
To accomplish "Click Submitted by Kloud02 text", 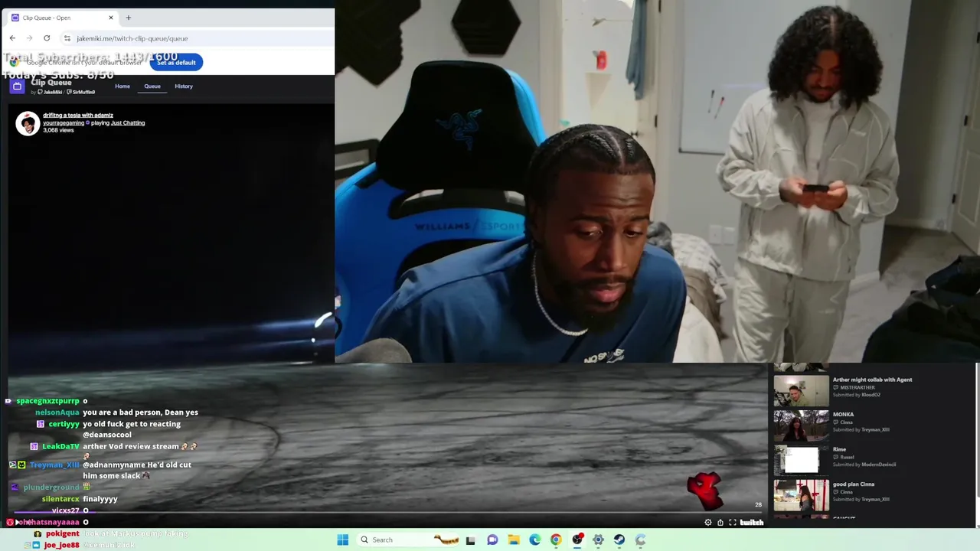I will [857, 395].
